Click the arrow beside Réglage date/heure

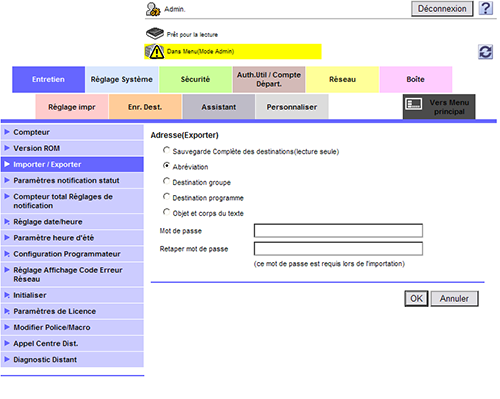click(7, 221)
